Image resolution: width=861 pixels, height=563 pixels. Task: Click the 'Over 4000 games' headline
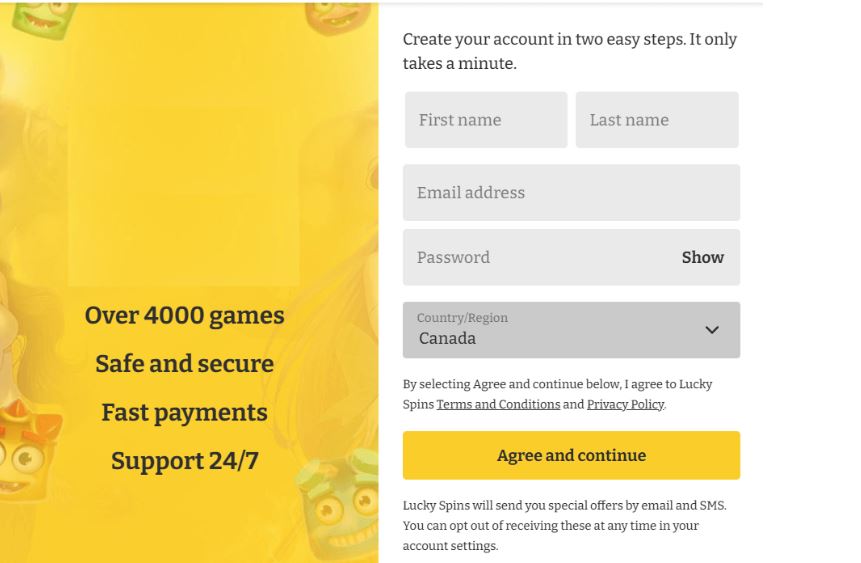(x=184, y=316)
